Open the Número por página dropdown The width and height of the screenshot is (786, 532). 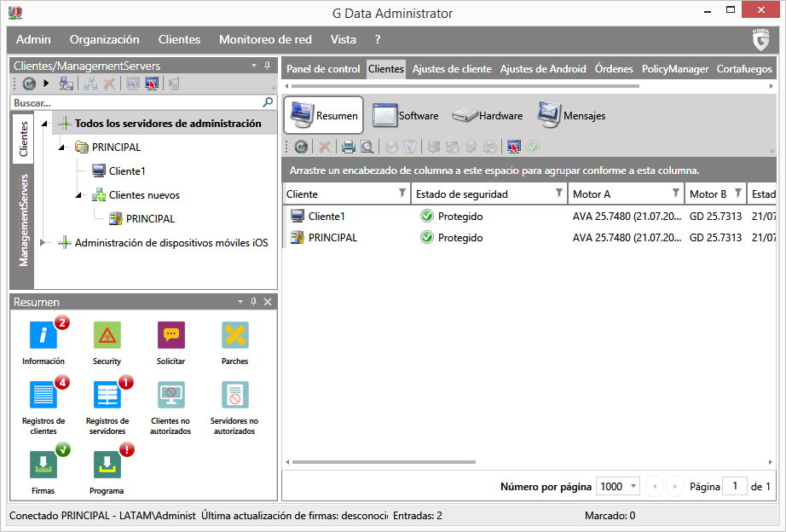click(x=633, y=487)
